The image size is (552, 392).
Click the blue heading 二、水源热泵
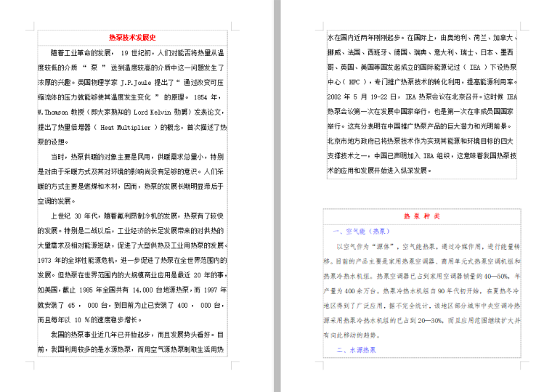pyautogui.click(x=356, y=350)
